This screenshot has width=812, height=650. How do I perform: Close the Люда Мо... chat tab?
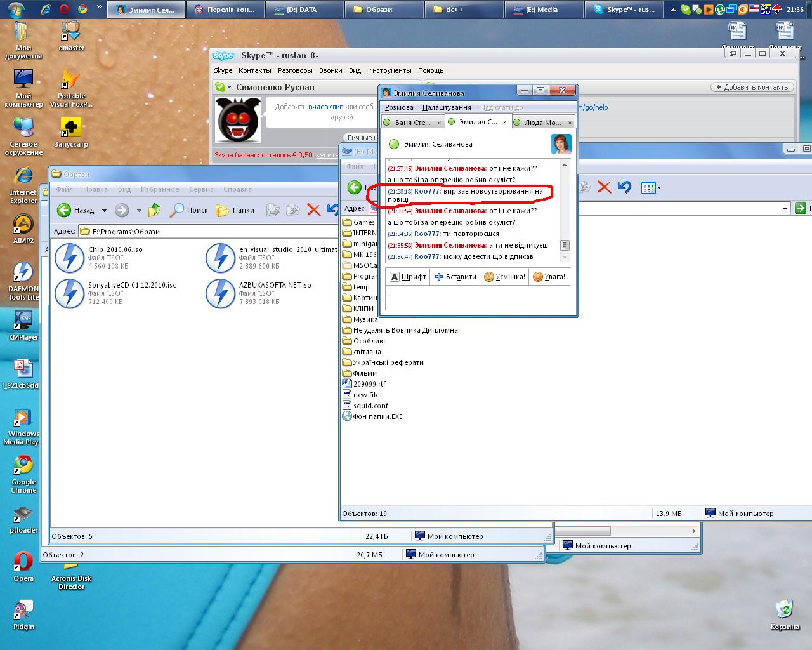(x=570, y=123)
